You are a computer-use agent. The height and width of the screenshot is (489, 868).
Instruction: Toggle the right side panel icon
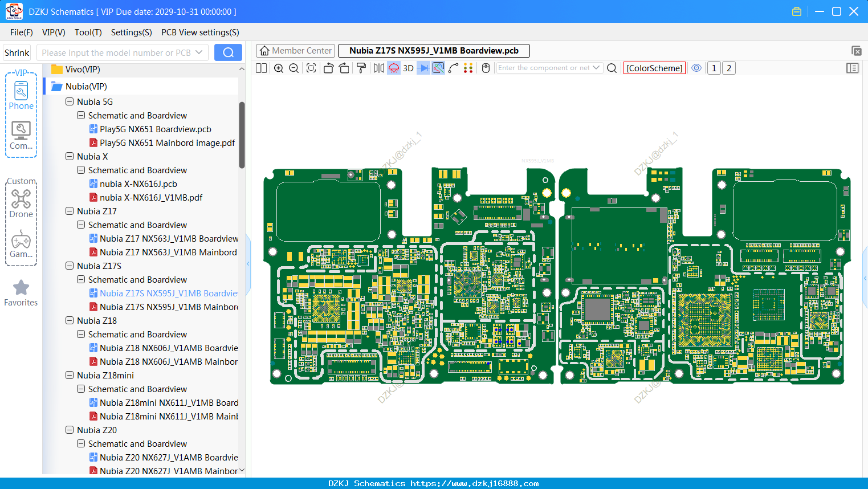pyautogui.click(x=853, y=68)
